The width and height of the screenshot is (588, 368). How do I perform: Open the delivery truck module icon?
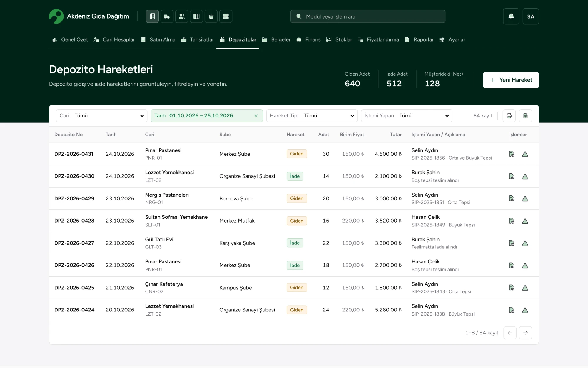[167, 16]
